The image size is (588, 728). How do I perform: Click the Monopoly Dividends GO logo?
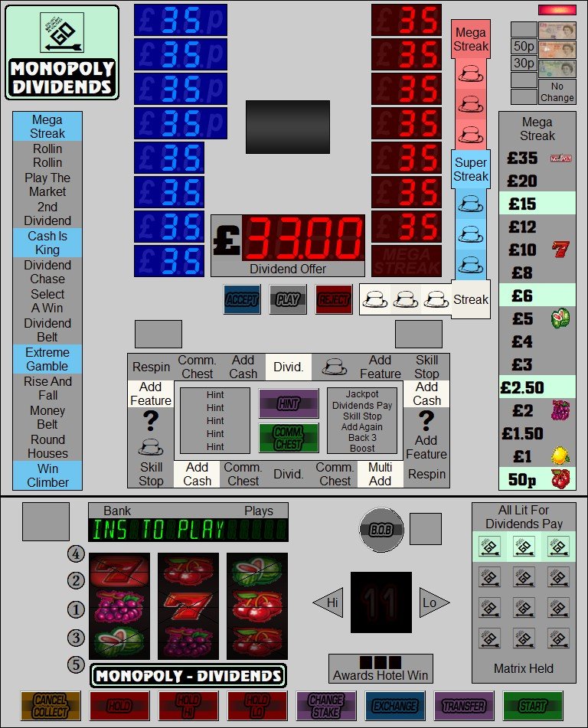pyautogui.click(x=62, y=53)
